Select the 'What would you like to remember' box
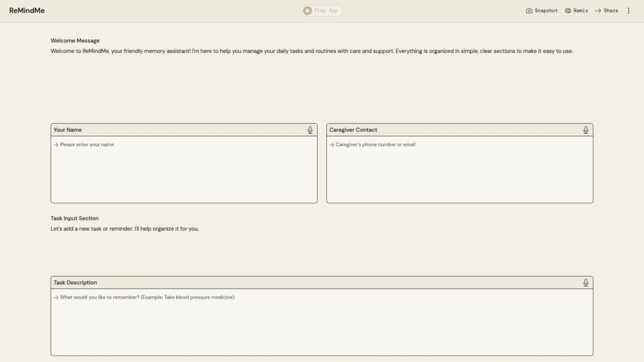Image resolution: width=644 pixels, height=362 pixels. click(x=321, y=321)
